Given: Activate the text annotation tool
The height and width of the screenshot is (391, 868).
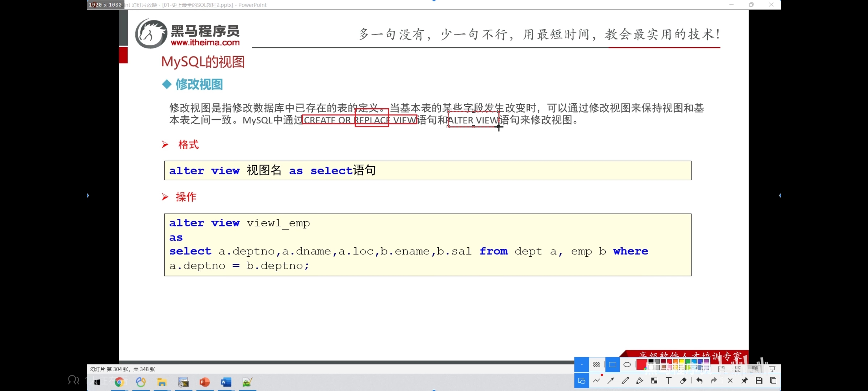Looking at the screenshot, I should (669, 381).
